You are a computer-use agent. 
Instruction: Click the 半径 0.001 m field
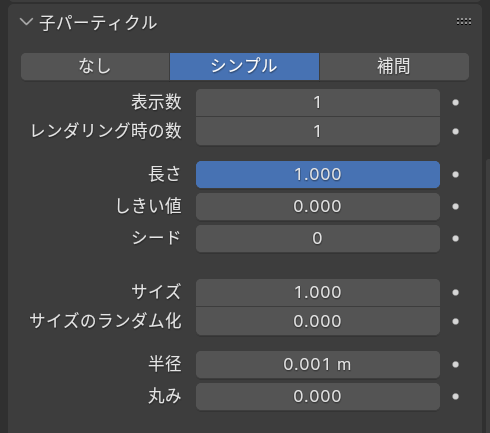(318, 364)
